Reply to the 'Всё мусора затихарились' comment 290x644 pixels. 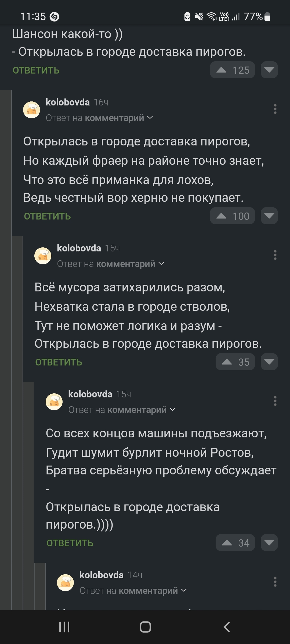[x=59, y=362]
